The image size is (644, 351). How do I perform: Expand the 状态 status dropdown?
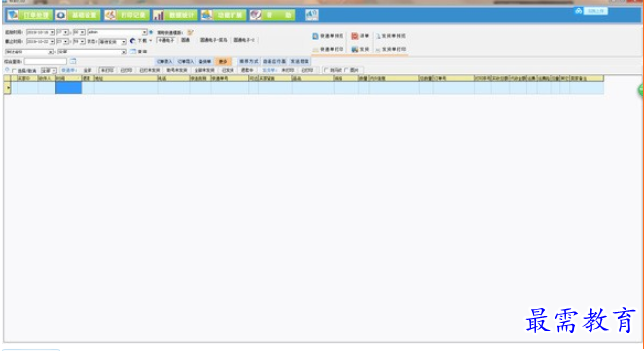click(x=124, y=42)
